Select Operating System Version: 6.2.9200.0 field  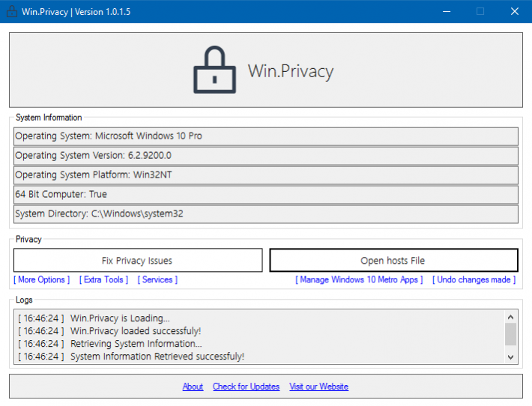tap(266, 156)
